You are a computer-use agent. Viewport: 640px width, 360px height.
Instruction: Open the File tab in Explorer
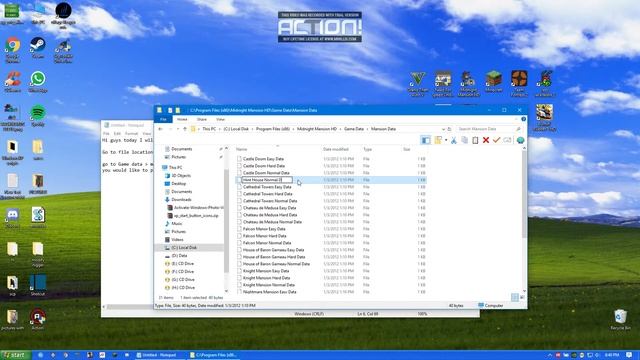[163, 119]
